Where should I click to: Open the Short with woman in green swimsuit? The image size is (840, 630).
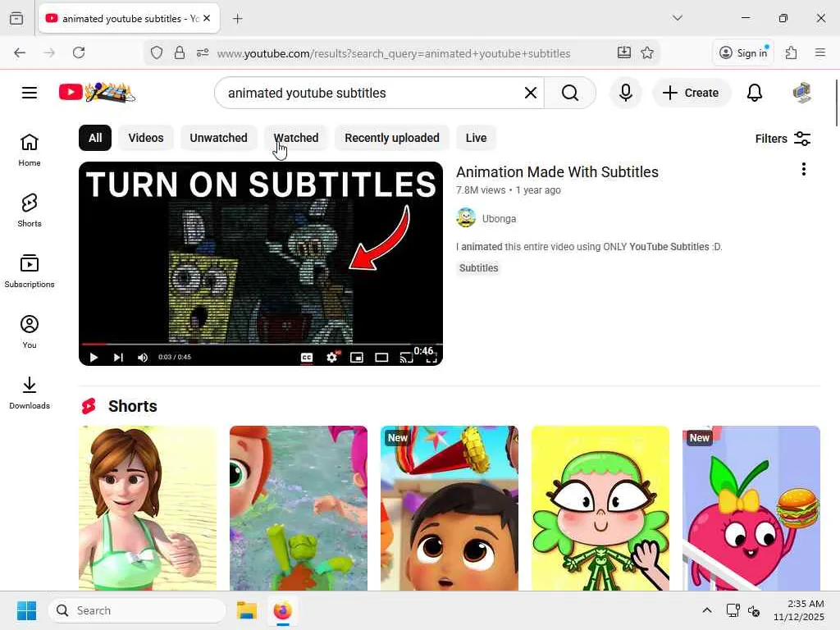[148, 509]
